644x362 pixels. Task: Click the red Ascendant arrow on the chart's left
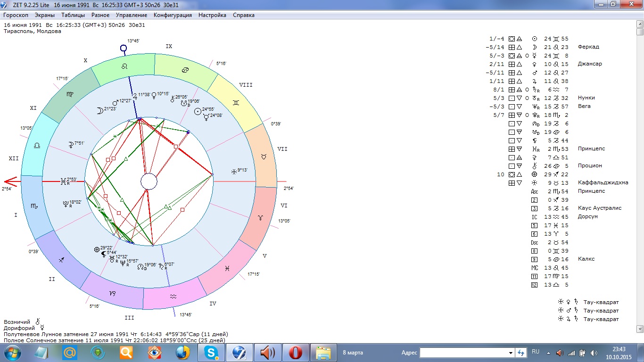[10, 181]
